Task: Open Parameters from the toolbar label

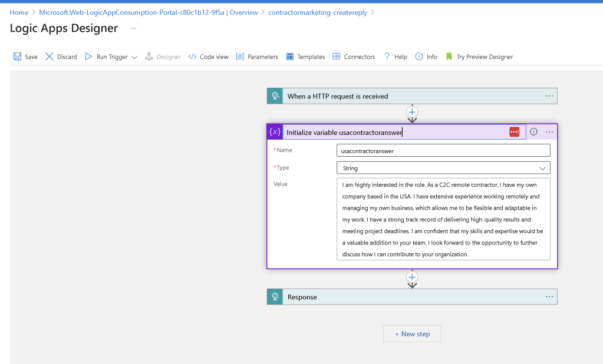Action: 263,57
